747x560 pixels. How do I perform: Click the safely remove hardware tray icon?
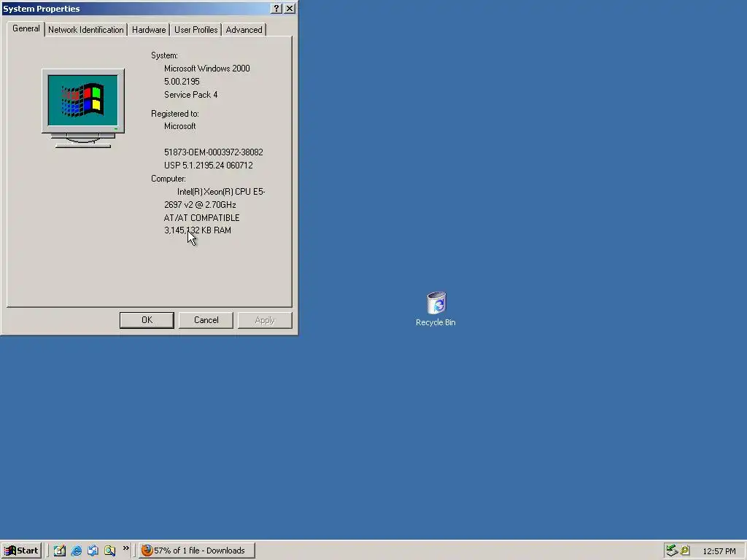672,551
